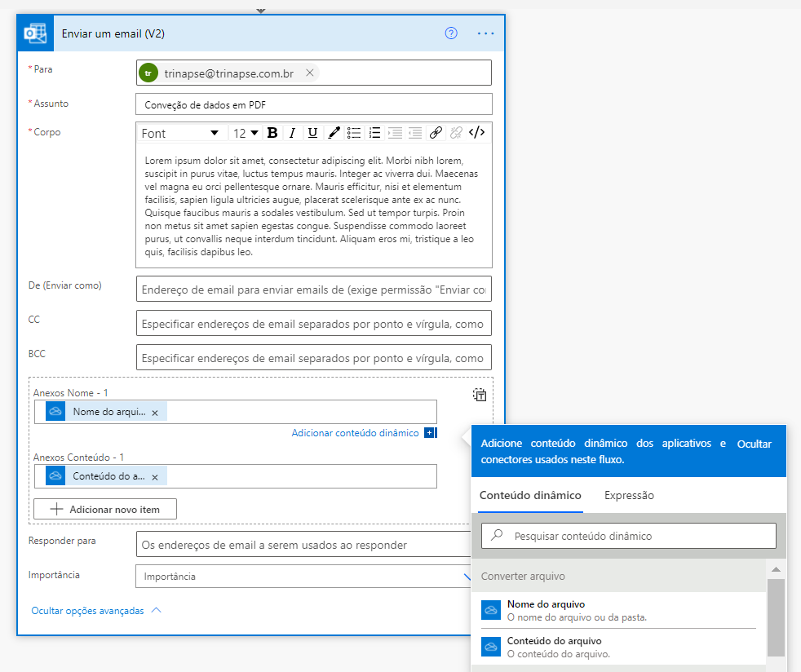Insert a numbered list
This screenshot has height=672, width=801.
375,133
